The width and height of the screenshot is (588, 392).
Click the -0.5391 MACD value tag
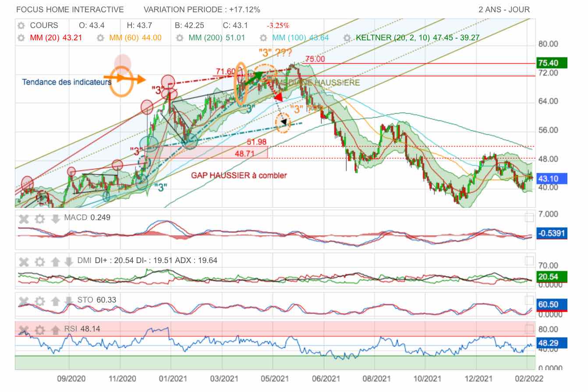pyautogui.click(x=551, y=233)
